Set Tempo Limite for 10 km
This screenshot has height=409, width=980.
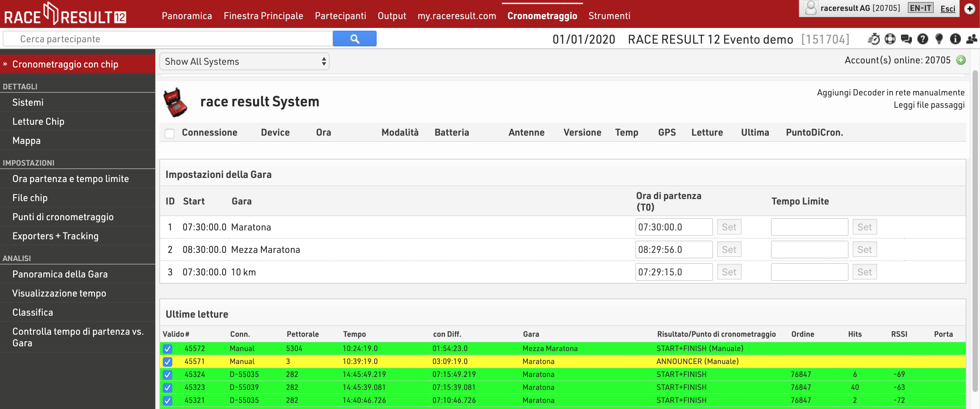click(864, 272)
